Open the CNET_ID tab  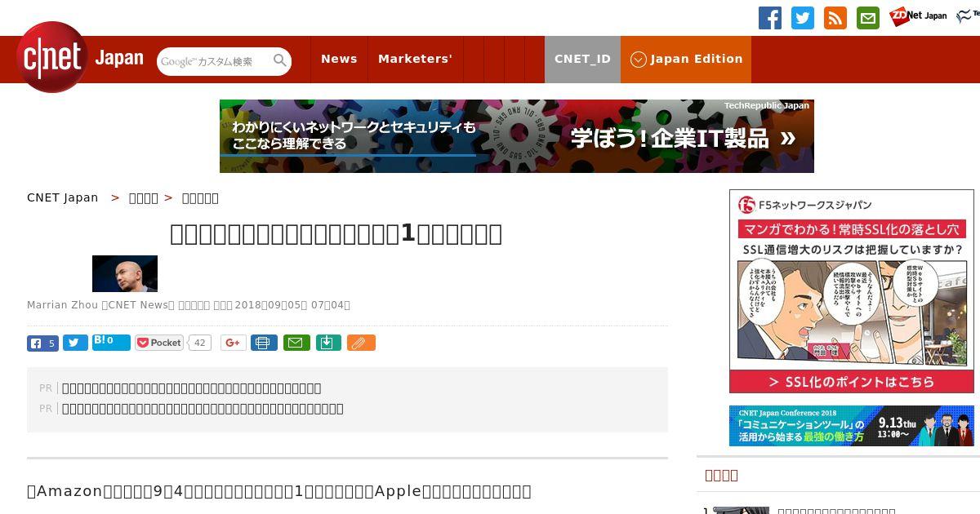[x=582, y=59]
